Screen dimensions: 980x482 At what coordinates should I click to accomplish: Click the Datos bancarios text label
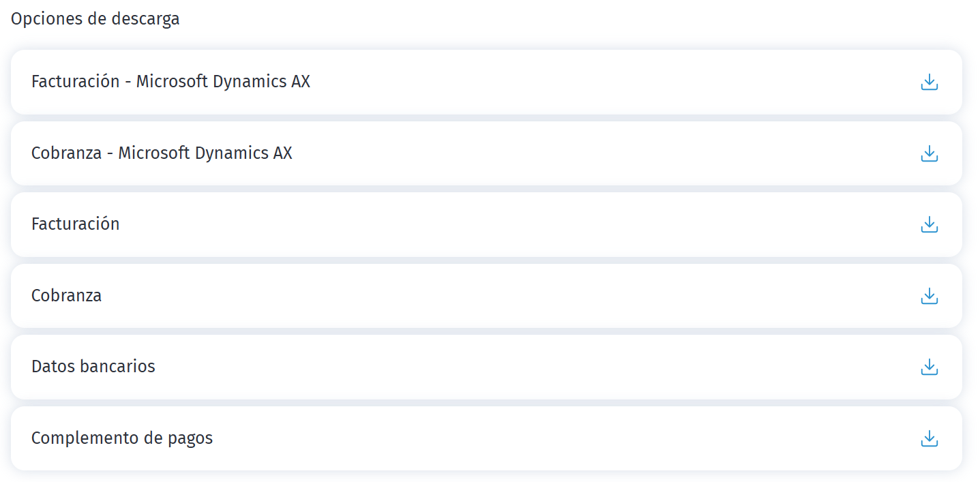pyautogui.click(x=93, y=367)
